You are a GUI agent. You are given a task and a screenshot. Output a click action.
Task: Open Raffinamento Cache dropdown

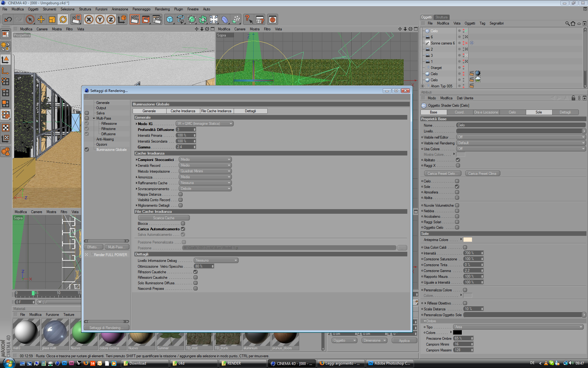point(205,183)
